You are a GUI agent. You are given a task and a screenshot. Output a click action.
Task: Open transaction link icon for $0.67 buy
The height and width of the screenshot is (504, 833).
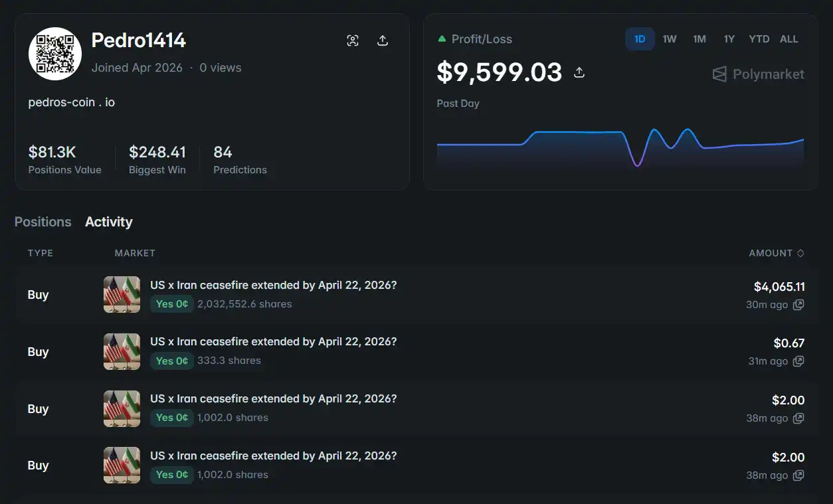(x=798, y=361)
